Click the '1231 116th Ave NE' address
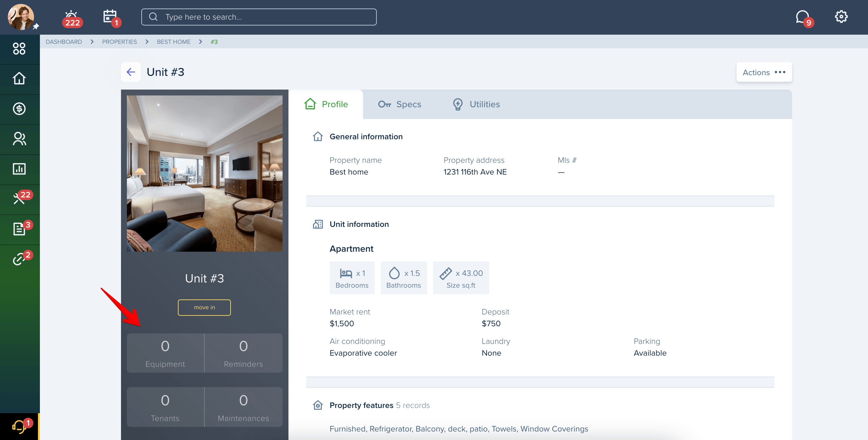Viewport: 868px width, 440px height. [x=475, y=172]
